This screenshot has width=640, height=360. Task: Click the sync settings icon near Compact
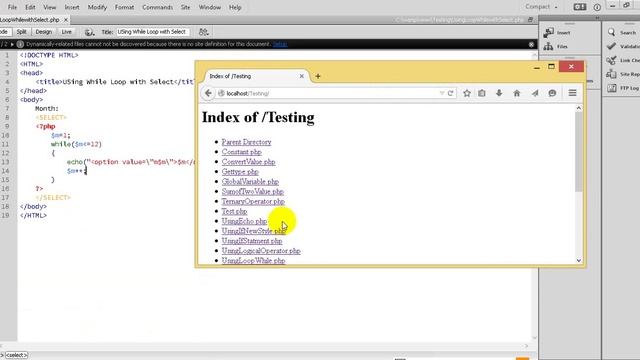coord(580,7)
